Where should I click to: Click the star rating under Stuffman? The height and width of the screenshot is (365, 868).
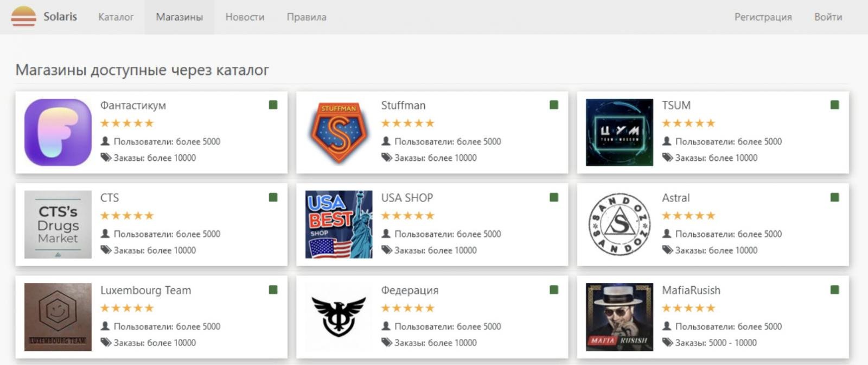click(408, 123)
